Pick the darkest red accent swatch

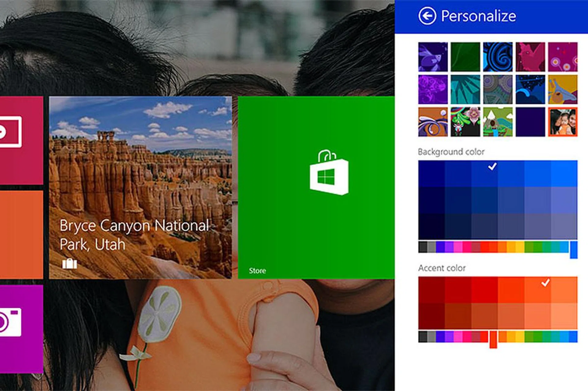point(431,316)
